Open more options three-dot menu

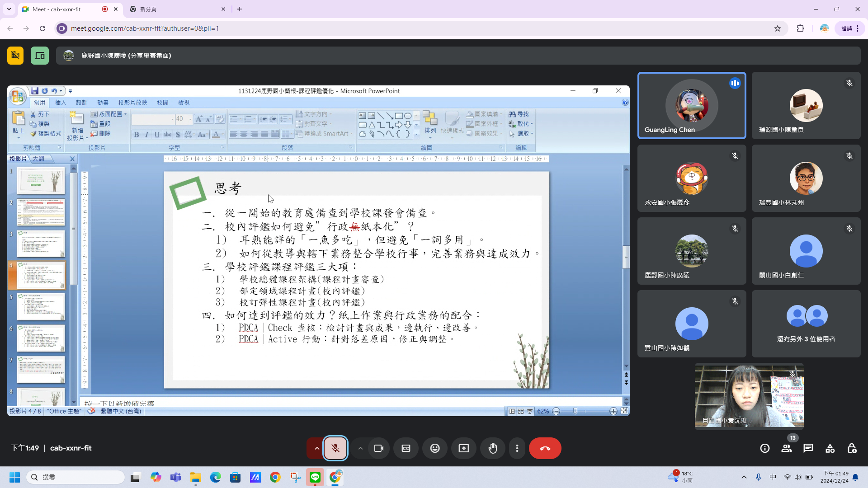click(517, 448)
